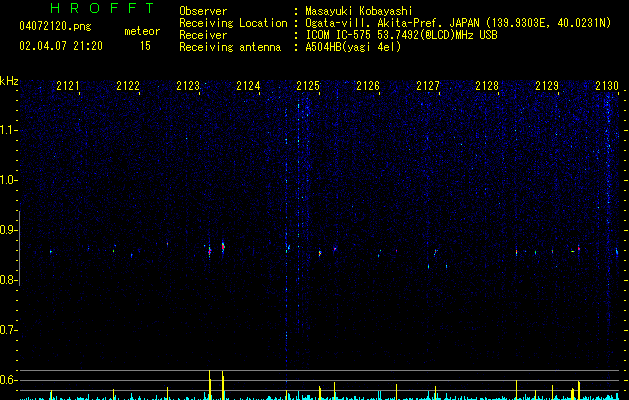Click the HROFFT title text
This screenshot has width=629, height=400.
(x=102, y=8)
